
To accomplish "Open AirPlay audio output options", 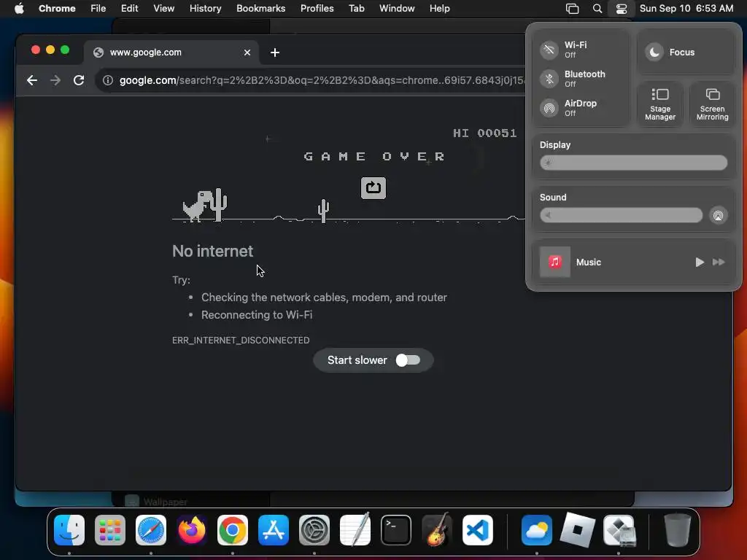I will 718,216.
